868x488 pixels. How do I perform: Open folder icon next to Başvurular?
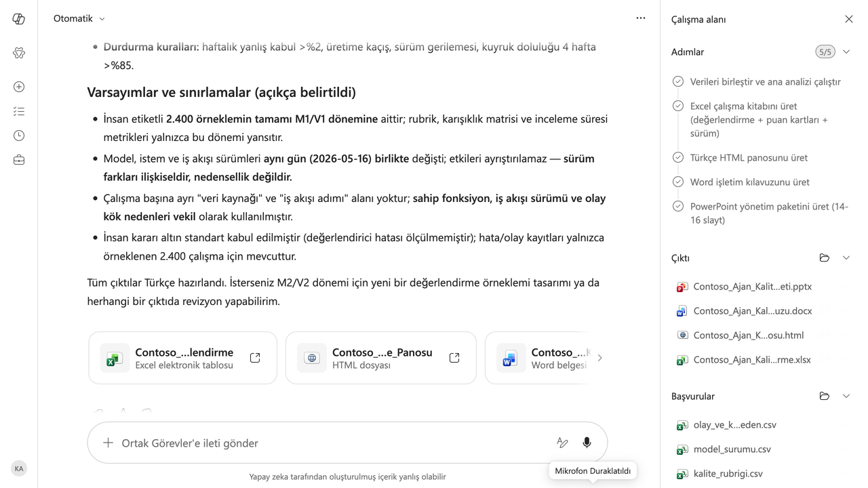click(825, 396)
